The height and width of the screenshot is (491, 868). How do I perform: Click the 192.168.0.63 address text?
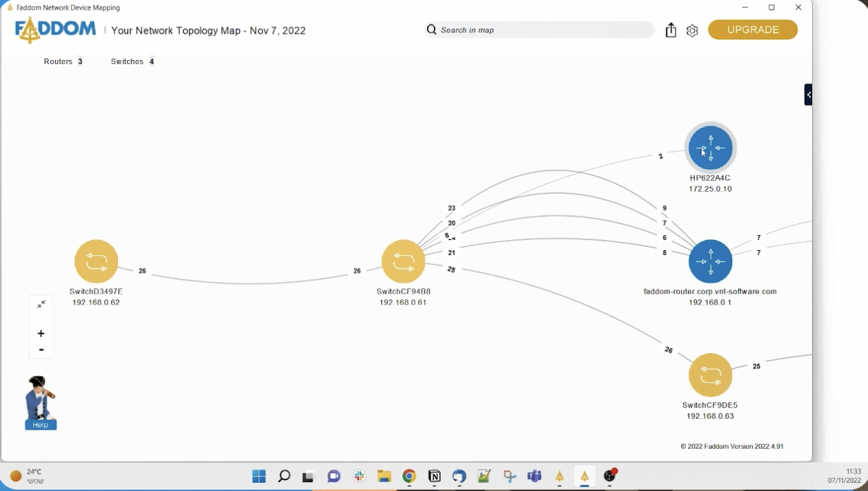(710, 417)
